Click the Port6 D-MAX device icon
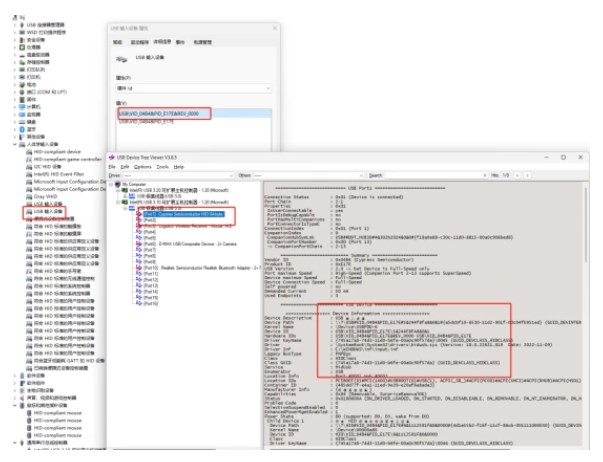 (139, 244)
